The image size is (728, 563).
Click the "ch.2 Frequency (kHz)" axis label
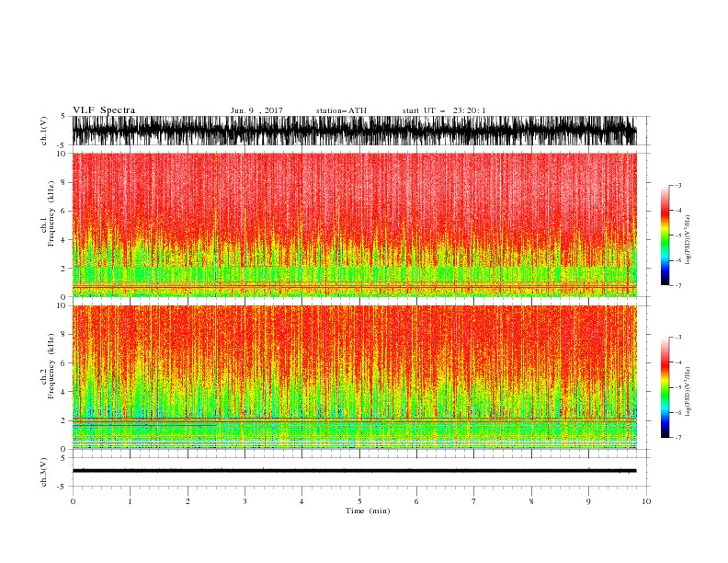[47, 366]
